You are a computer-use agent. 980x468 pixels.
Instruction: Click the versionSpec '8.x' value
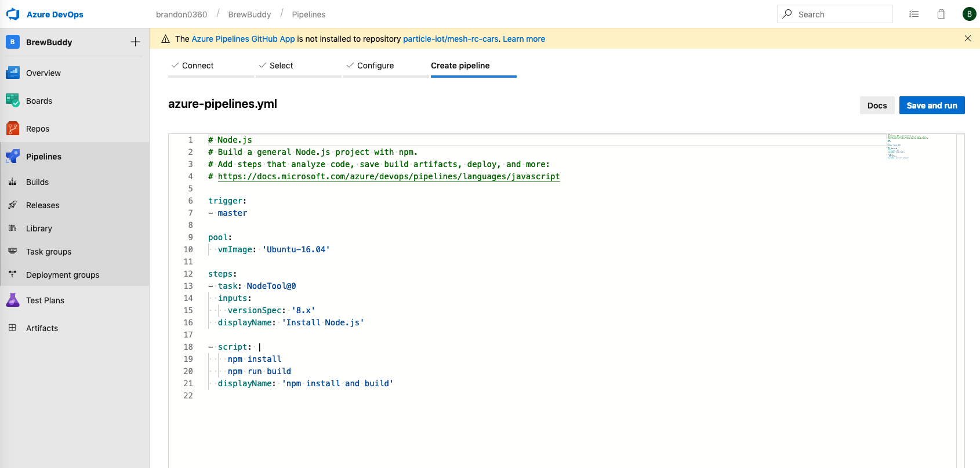(x=303, y=310)
